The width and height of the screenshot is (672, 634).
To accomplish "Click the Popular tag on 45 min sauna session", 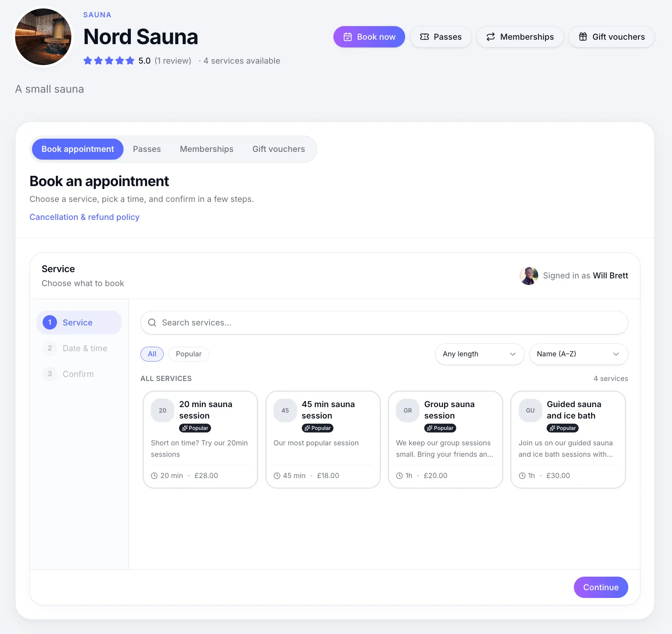I will click(318, 428).
